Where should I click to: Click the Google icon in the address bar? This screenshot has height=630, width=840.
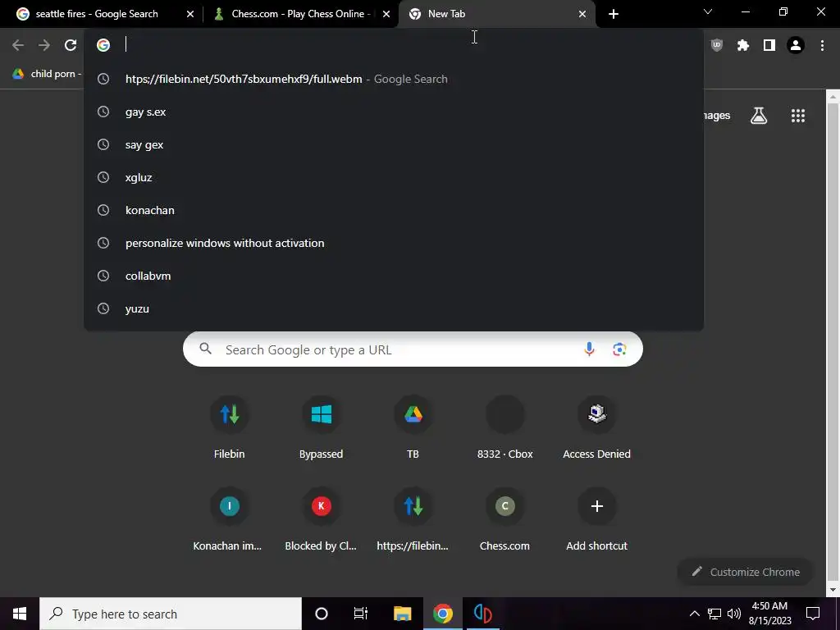click(x=103, y=45)
